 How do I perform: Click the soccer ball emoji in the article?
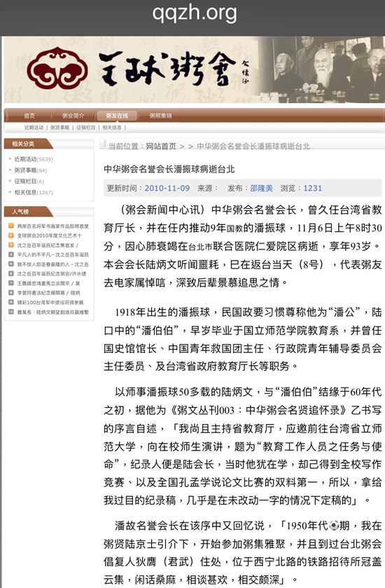pyautogui.click(x=334, y=526)
